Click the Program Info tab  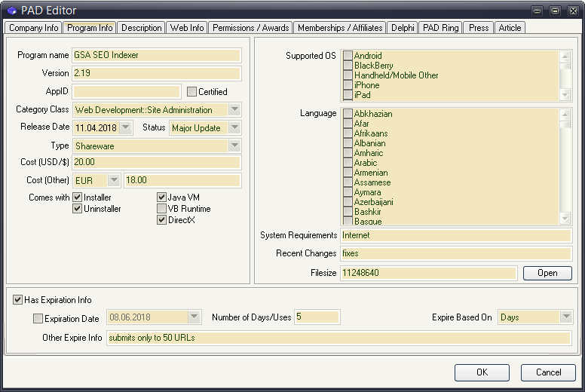[x=90, y=28]
